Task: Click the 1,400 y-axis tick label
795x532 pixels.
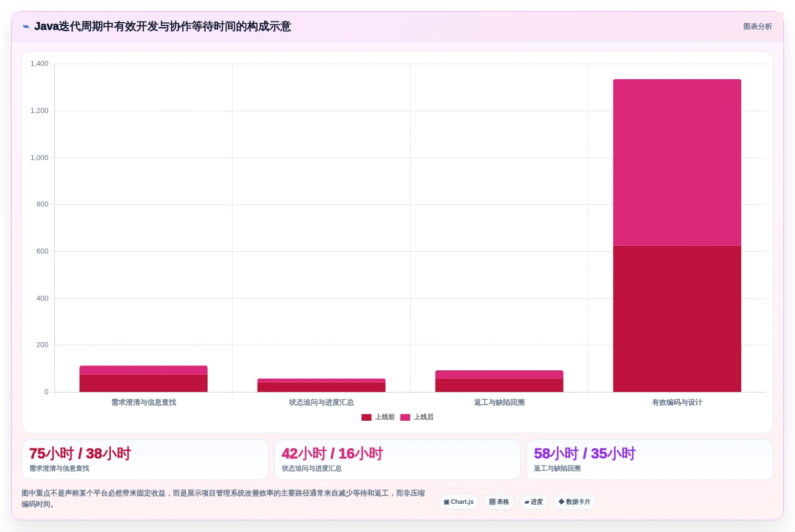Action: coord(39,64)
